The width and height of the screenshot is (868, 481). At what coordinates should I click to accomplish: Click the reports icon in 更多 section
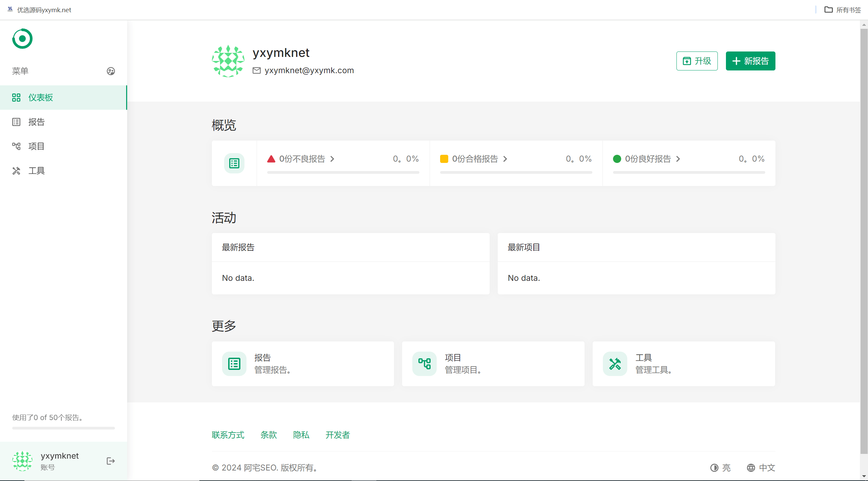234,364
